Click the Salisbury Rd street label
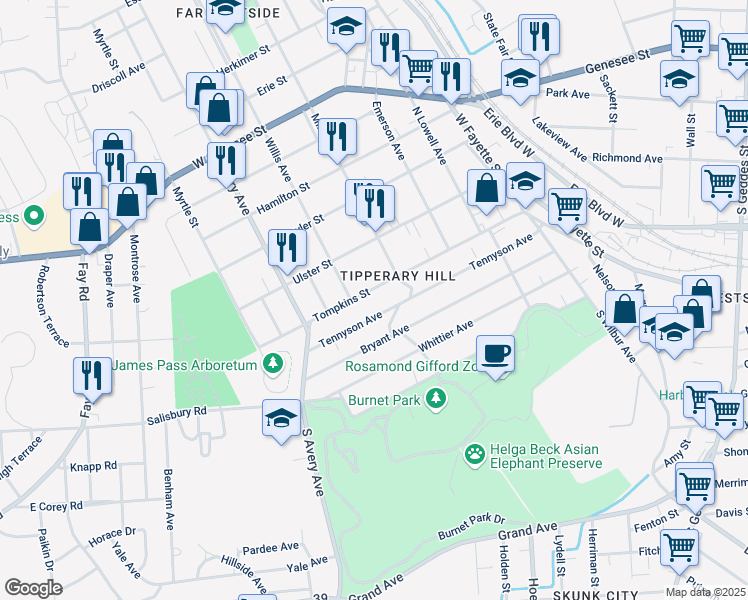This screenshot has width=748, height=600. coord(177,415)
